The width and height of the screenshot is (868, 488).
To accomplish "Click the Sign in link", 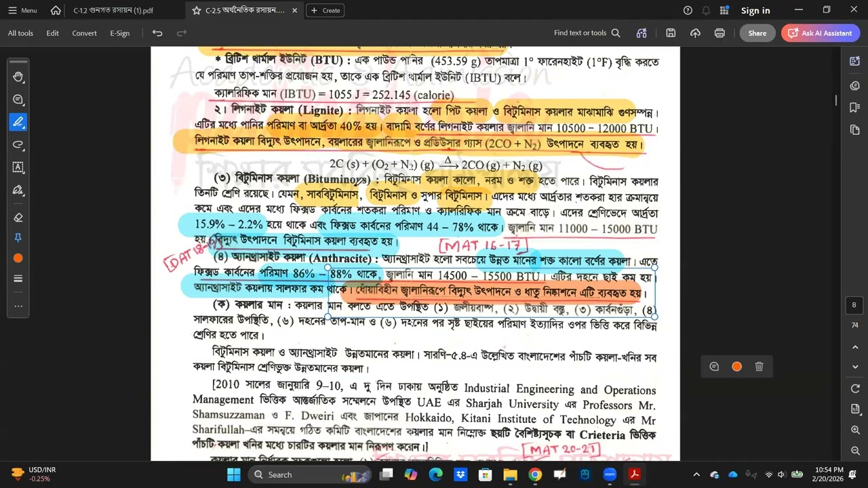I will 755,10.
